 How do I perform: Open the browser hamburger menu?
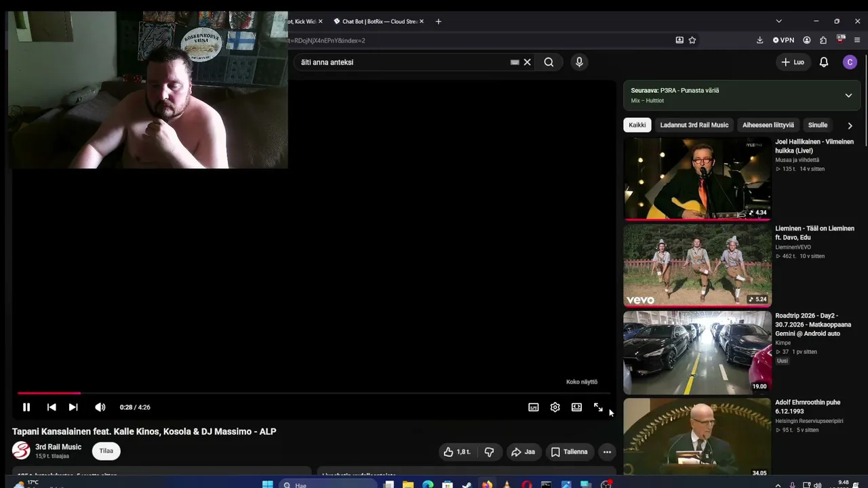[858, 41]
